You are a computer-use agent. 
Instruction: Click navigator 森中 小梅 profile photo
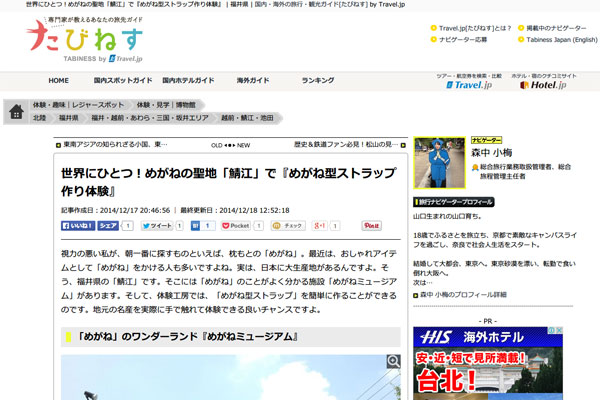click(x=439, y=163)
